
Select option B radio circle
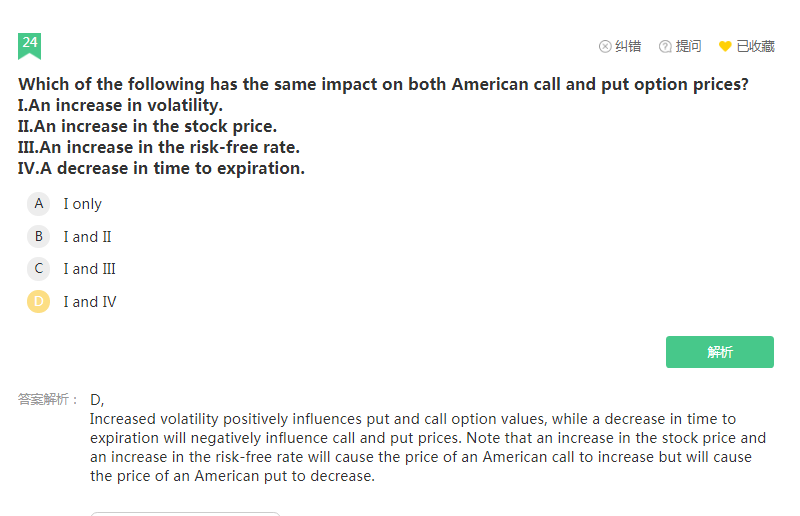click(39, 237)
